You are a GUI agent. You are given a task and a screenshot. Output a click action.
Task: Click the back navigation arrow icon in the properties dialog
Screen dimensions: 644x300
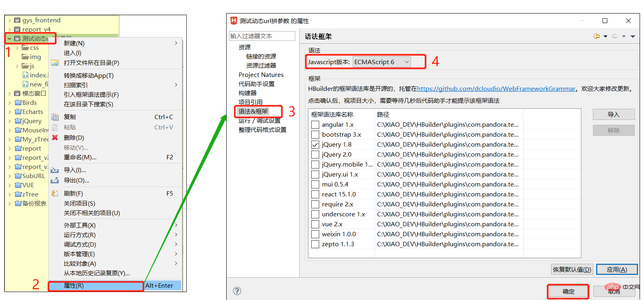[597, 36]
